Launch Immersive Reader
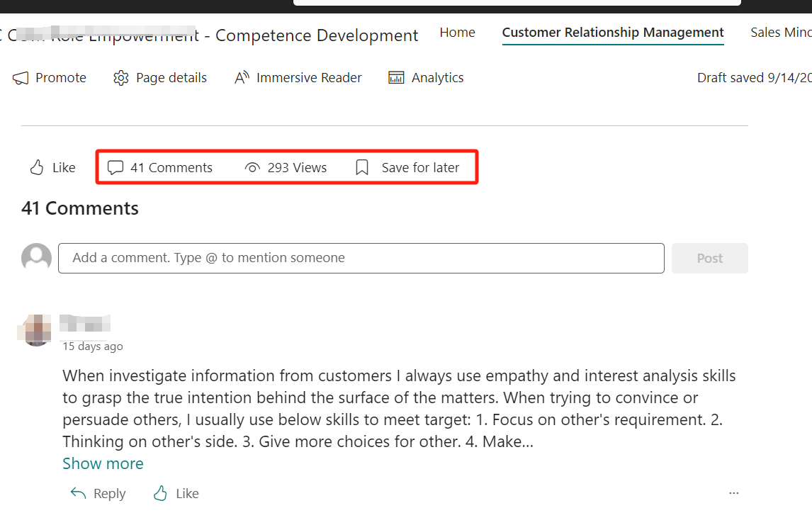 click(241, 77)
